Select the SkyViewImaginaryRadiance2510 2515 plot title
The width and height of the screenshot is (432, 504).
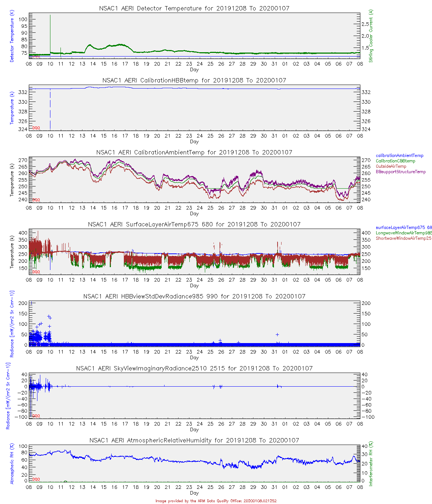194,368
